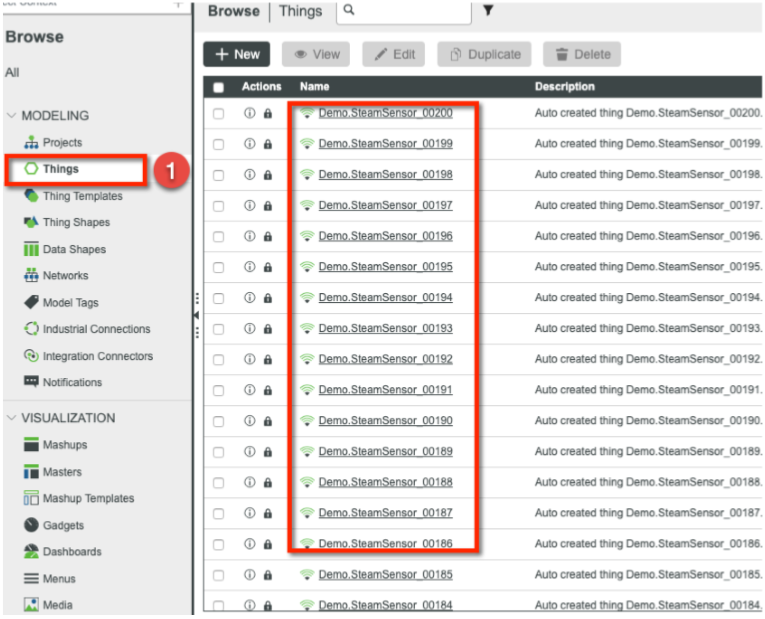Check the Demo.SteamSensor_00196 row checkbox
The height and width of the screenshot is (619, 765).
219,237
